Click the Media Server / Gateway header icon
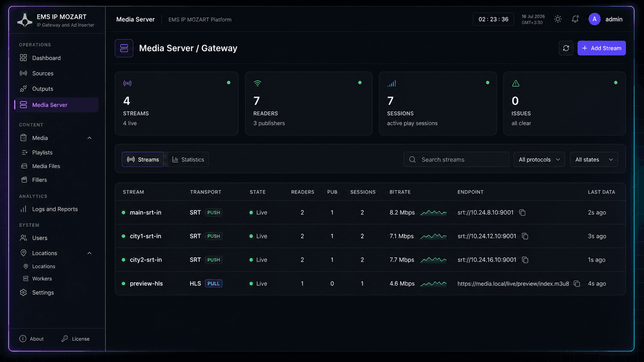 (x=124, y=48)
